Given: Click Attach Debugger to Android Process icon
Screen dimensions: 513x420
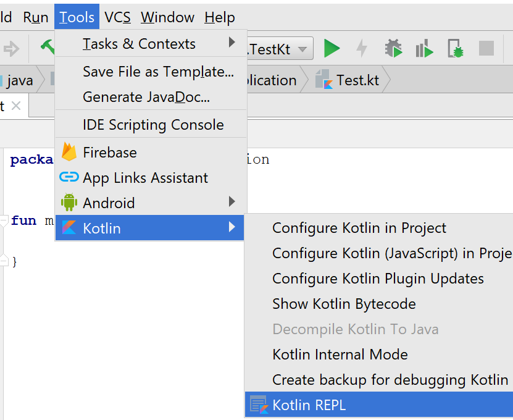Looking at the screenshot, I should 456,49.
